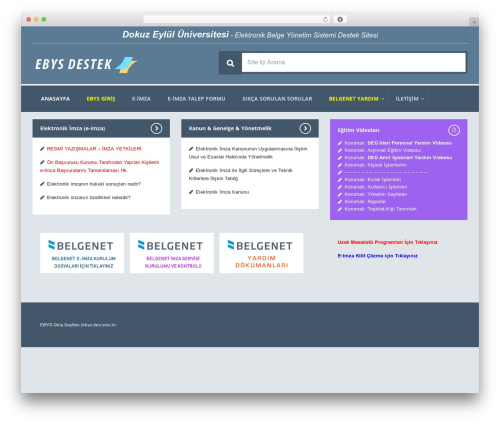The image size is (500, 423).
Task: Open Belgenet E-İmza Kurulum Dosyaları banner
Action: click(x=82, y=253)
